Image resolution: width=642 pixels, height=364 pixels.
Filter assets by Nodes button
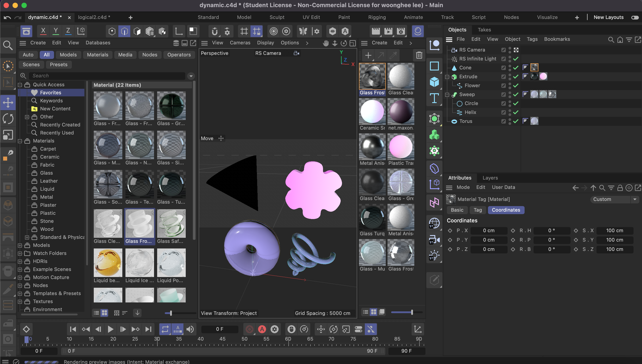point(150,55)
